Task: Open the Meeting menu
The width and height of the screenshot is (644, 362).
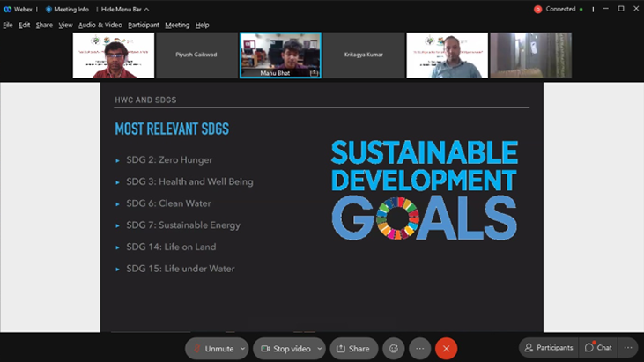Action: pos(177,26)
